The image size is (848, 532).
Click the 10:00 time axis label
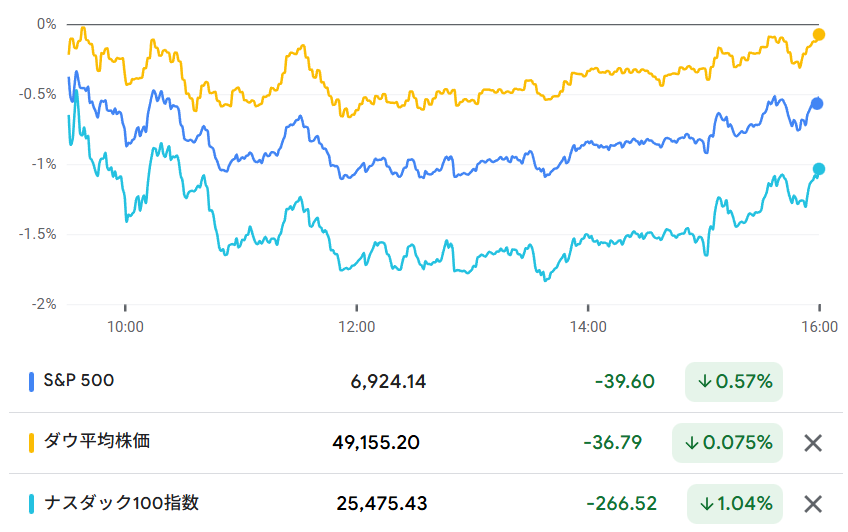pos(125,326)
